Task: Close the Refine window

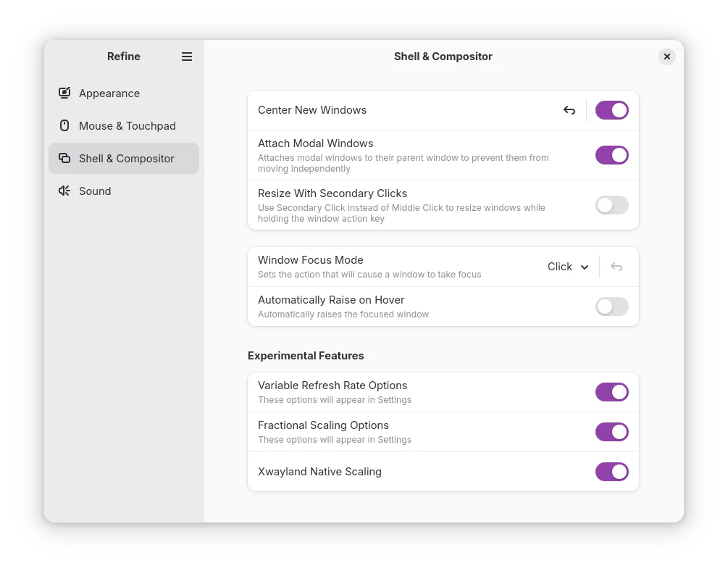Action: [667, 57]
